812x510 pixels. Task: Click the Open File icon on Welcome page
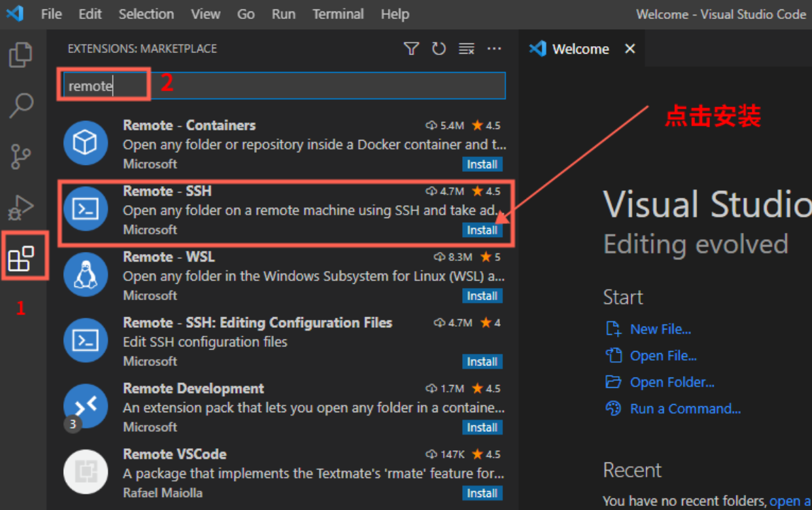pos(613,355)
